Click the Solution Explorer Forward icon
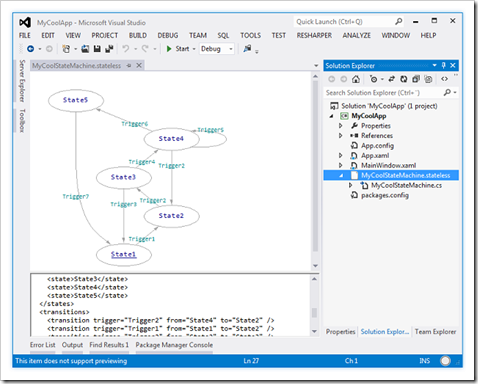This screenshot has height=384, width=478. coord(343,79)
